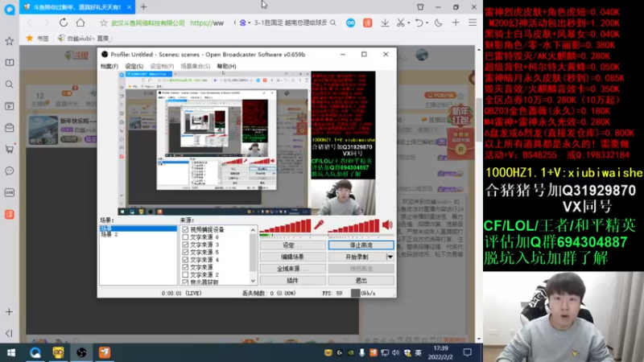The image size is (644, 362).
Task: Open 档案(F) menu in OBS
Action: 109,66
